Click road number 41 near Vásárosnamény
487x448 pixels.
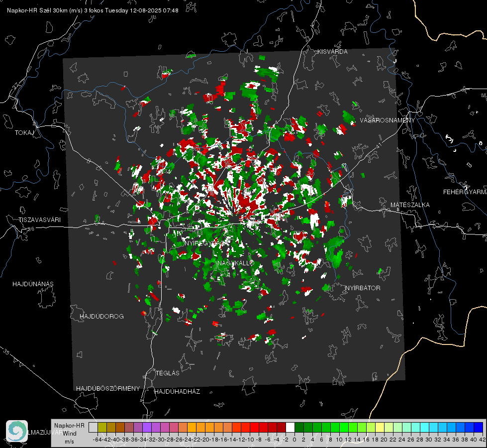tap(378, 146)
